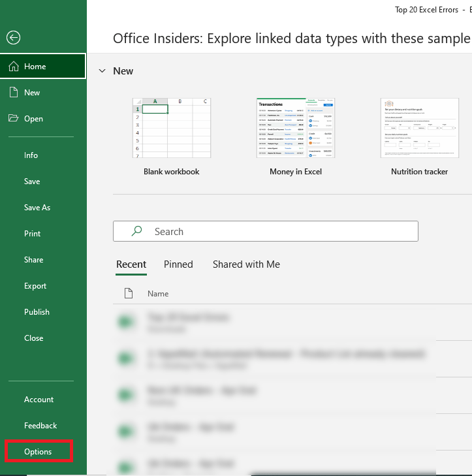Select the Recent tab
Image resolution: width=472 pixels, height=476 pixels.
tap(131, 264)
